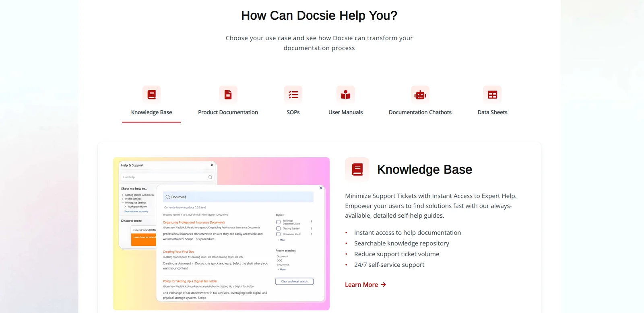The width and height of the screenshot is (644, 313).
Task: Click the 'How Can Docsie Help You?' heading
Action: point(319,15)
